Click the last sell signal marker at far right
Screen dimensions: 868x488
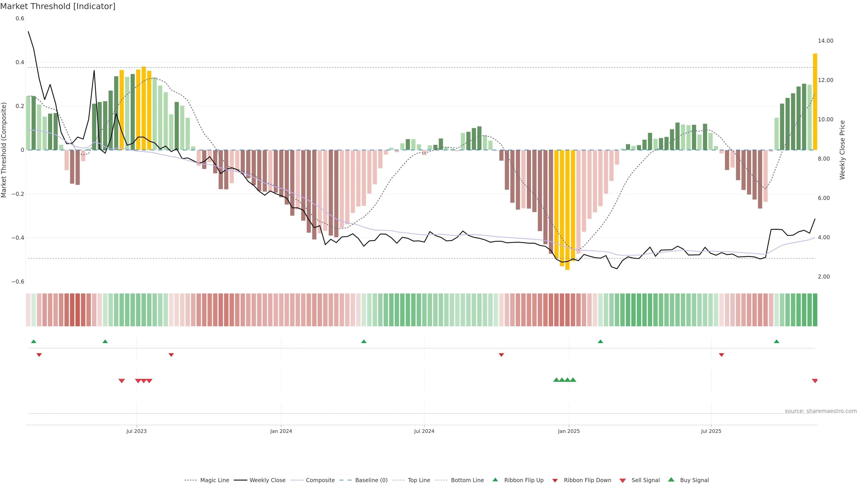[x=815, y=381]
